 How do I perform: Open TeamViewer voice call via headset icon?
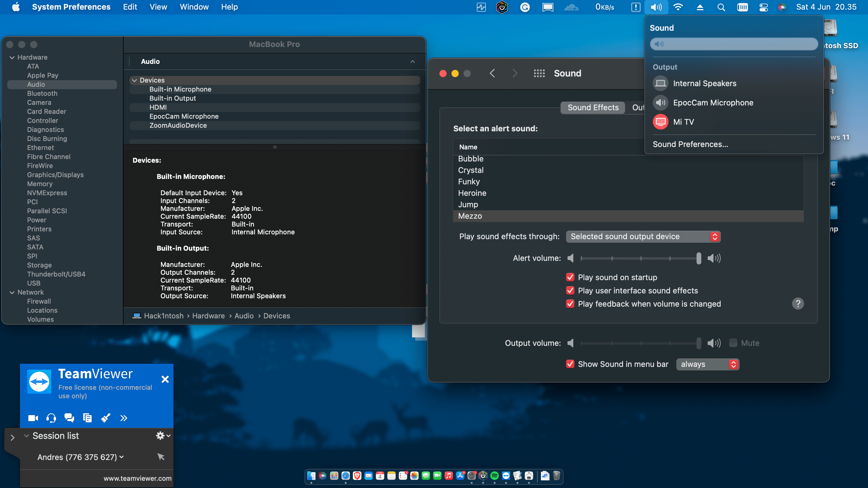pyautogui.click(x=51, y=418)
